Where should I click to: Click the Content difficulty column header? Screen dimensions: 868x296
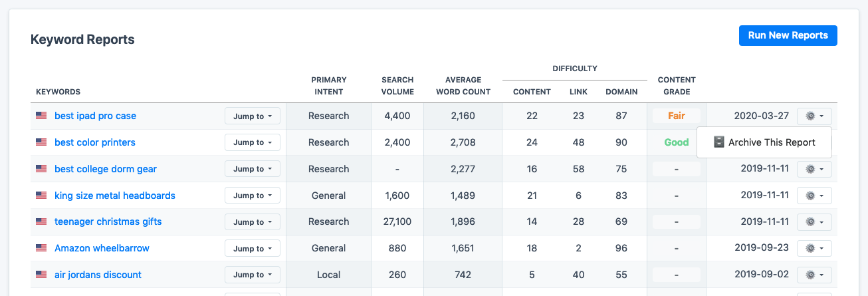532,92
